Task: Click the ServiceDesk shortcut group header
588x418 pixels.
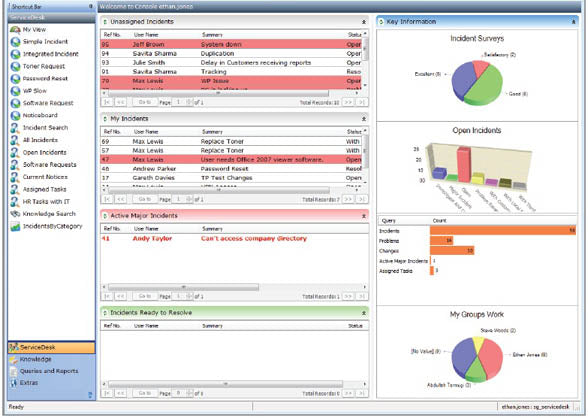Action: 51,18
